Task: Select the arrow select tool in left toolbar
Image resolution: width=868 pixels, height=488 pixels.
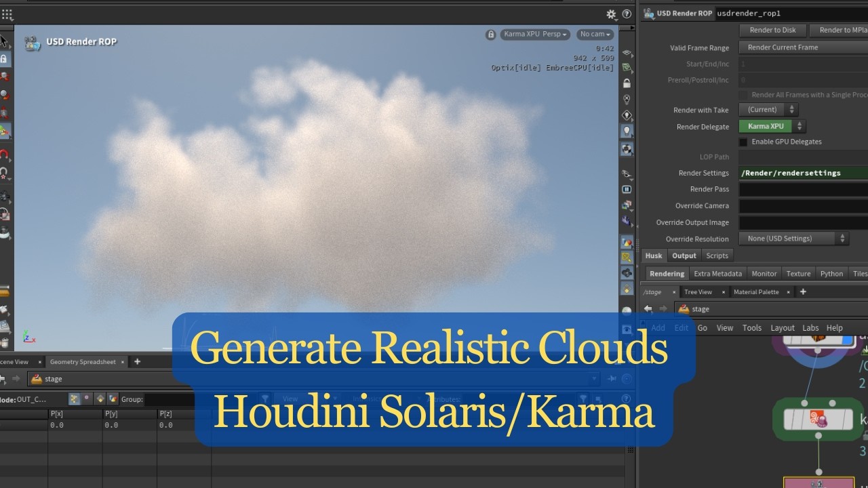Action: [x=3, y=41]
